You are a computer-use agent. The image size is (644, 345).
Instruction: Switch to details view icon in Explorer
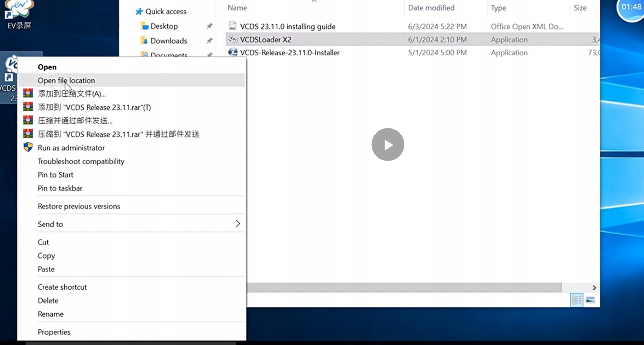pyautogui.click(x=577, y=300)
